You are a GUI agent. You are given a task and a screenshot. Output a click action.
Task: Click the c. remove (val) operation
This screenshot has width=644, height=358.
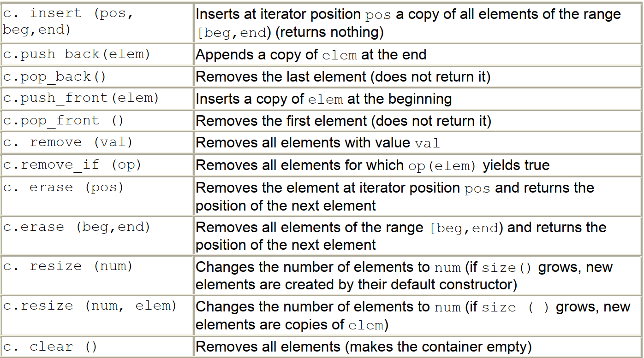68,142
